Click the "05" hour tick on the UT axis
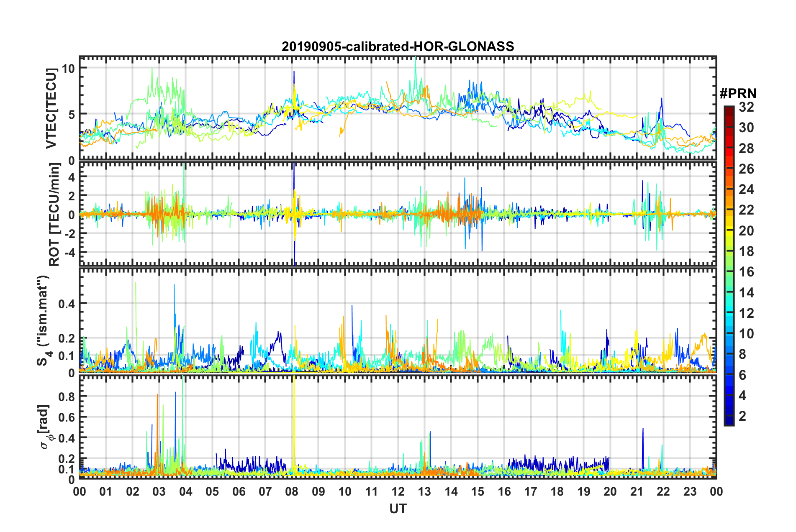The height and width of the screenshot is (532, 796). tap(212, 491)
